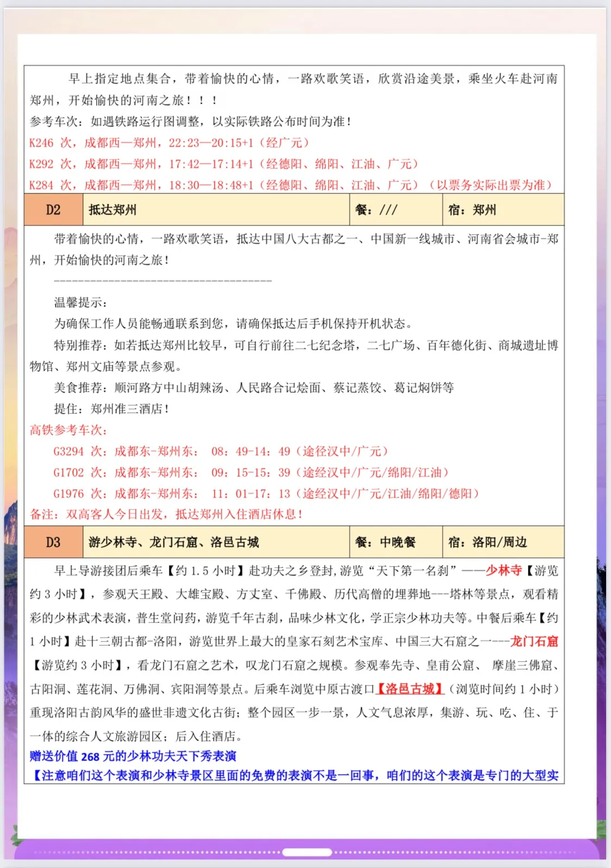The image size is (611, 868).
Task: Click the 宿: 郑州 cell
Action: 503,210
